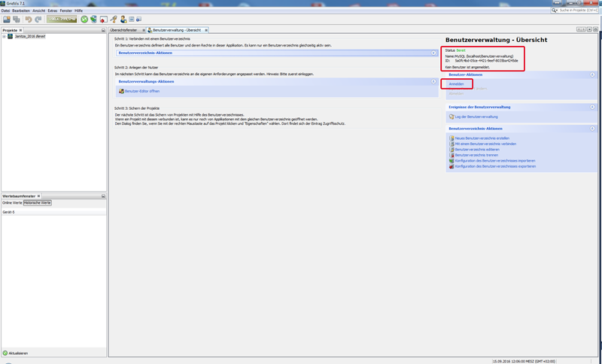Collapse the Benutzerverzeichnis-Aktionen section in the right panel
The width and height of the screenshot is (602, 364).
(x=592, y=129)
